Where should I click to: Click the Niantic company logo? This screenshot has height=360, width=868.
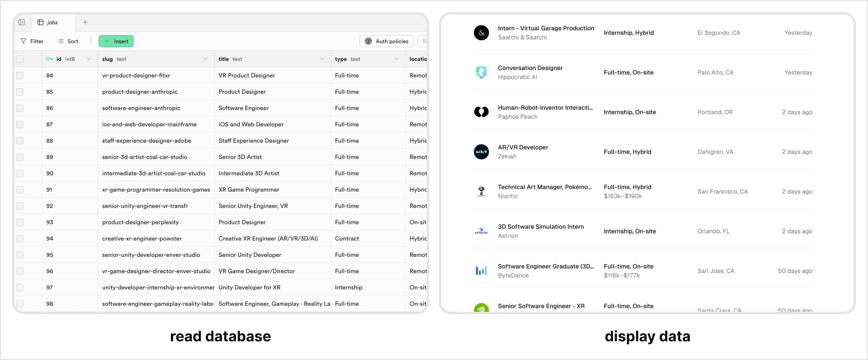tap(481, 191)
